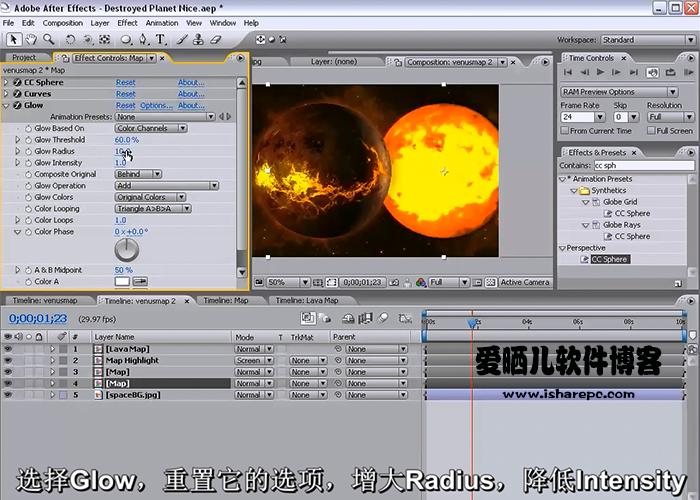Image resolution: width=700 pixels, height=500 pixels.
Task: Click the Color Phase angle dial
Action: [x=126, y=250]
